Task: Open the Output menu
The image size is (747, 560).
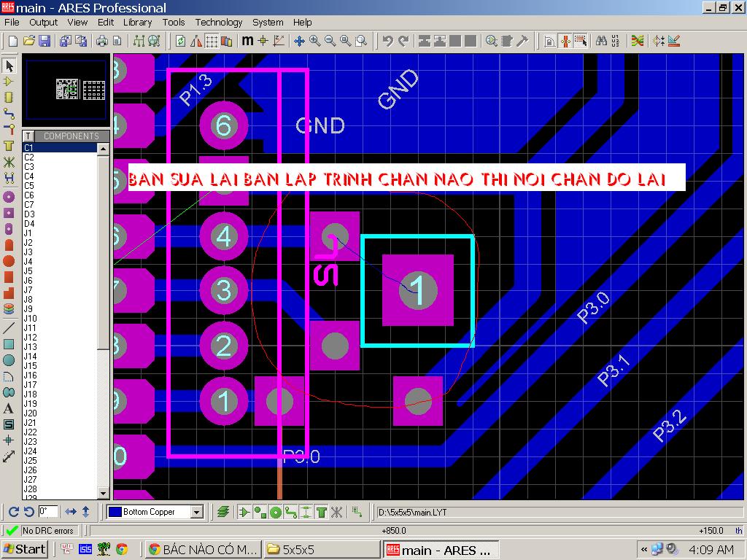Action: click(x=43, y=23)
